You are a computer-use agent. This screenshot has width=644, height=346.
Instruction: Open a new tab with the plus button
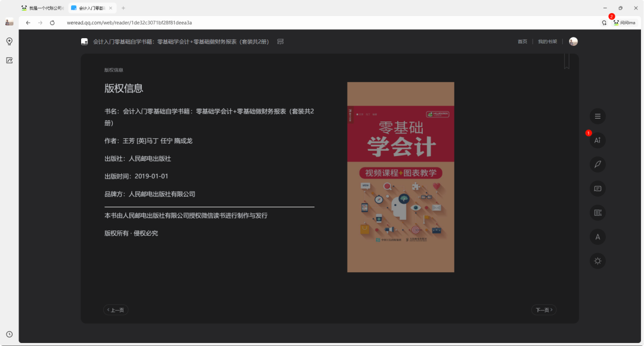pos(123,8)
